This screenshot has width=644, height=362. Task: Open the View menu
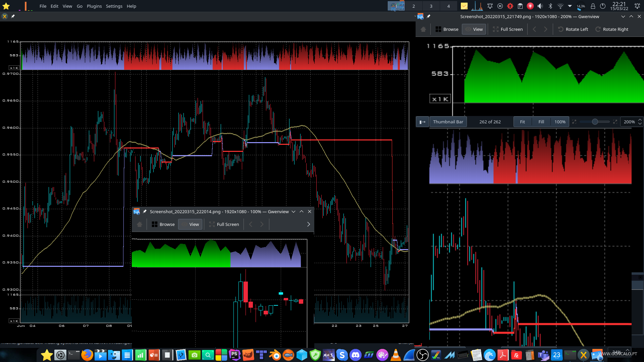pyautogui.click(x=67, y=6)
